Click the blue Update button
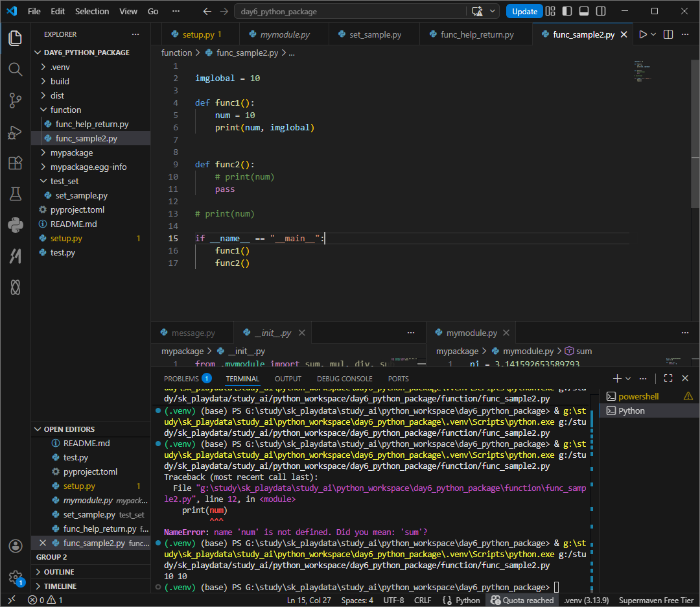This screenshot has width=700, height=607. pyautogui.click(x=524, y=11)
